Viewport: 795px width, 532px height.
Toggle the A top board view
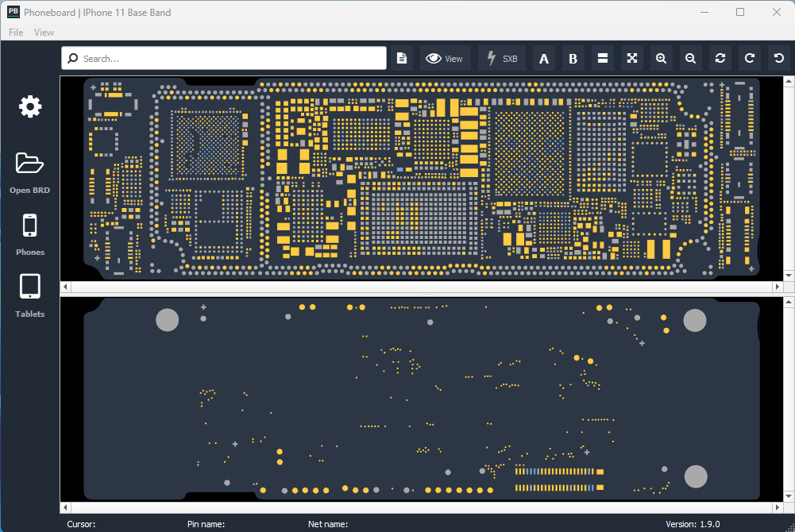pos(544,58)
